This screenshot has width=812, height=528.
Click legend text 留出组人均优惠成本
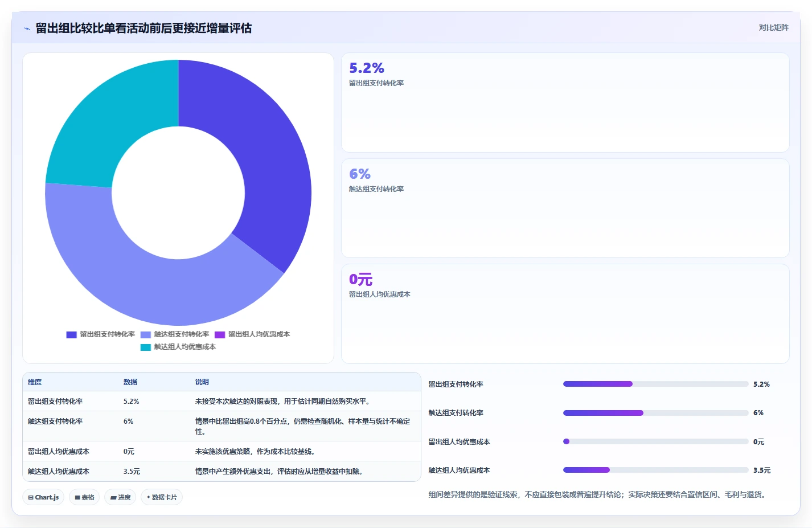pos(259,334)
